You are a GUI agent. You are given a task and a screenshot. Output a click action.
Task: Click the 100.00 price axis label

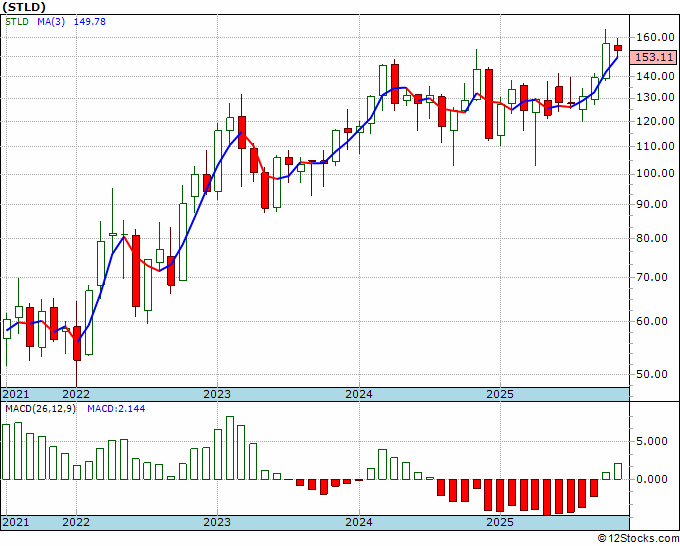(x=655, y=173)
